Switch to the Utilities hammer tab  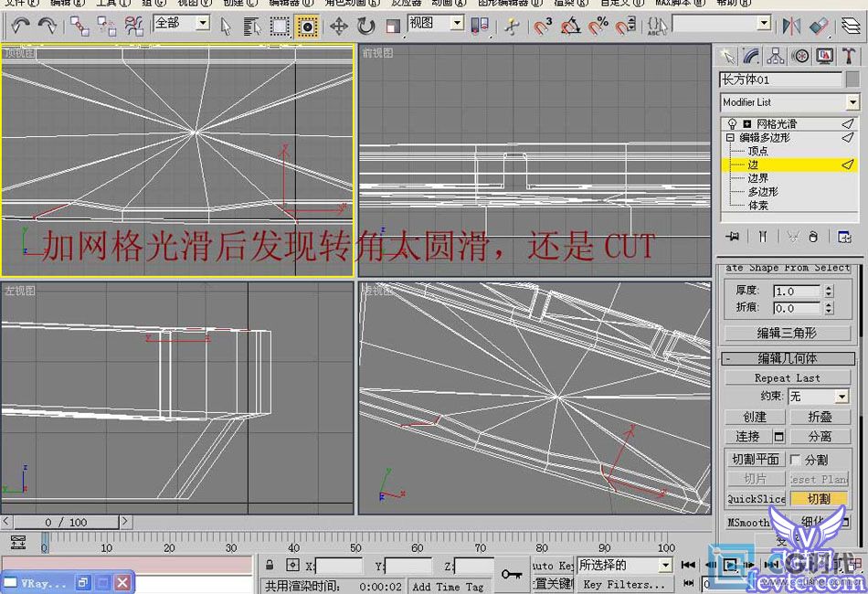coord(849,56)
